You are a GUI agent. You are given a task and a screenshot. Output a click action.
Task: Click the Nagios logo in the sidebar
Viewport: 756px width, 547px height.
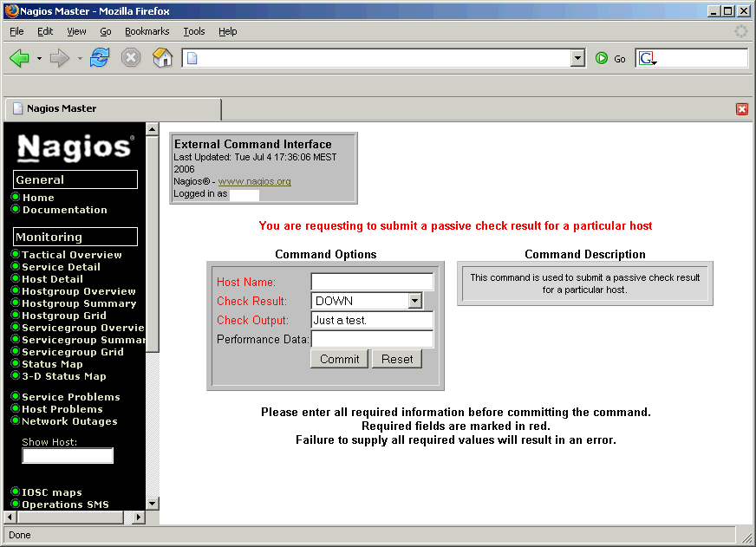pyautogui.click(x=75, y=147)
